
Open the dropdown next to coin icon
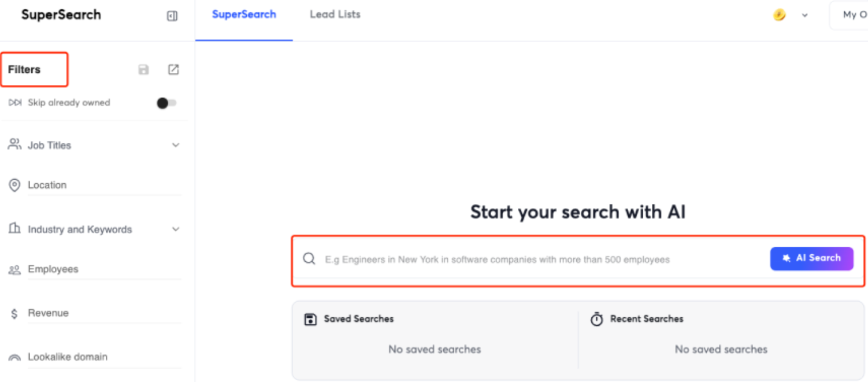804,16
